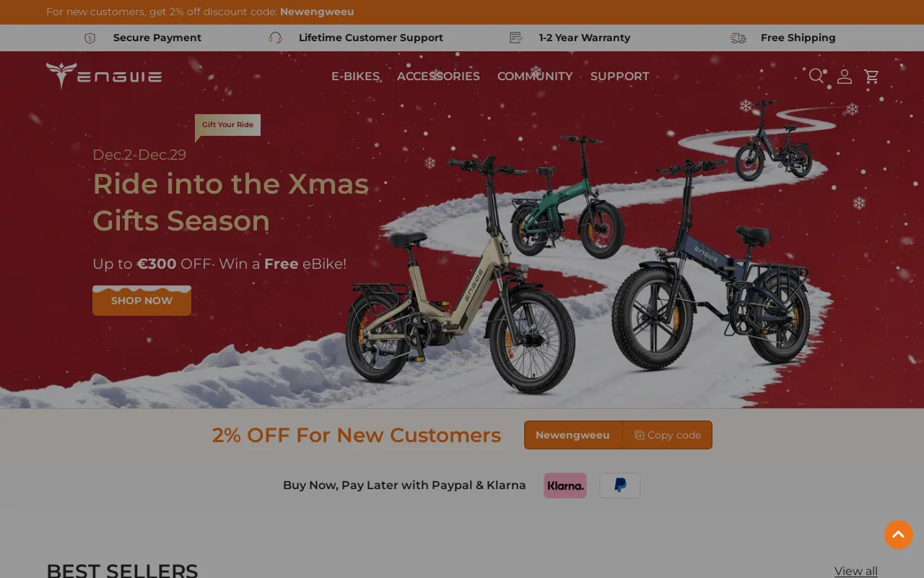Viewport: 924px width, 578px height.
Task: Click the Newengweeu code box
Action: [x=573, y=435]
